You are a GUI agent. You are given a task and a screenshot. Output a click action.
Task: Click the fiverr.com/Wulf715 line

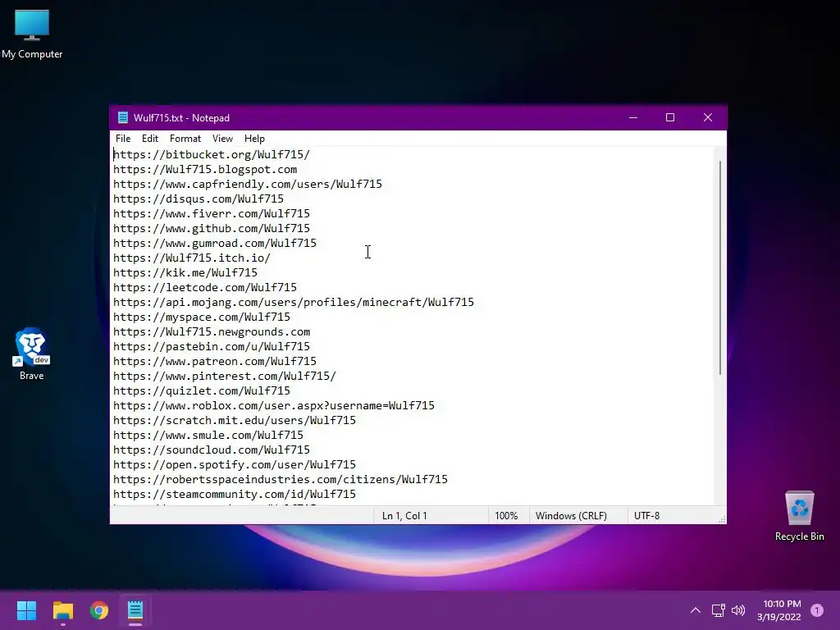[x=212, y=213]
